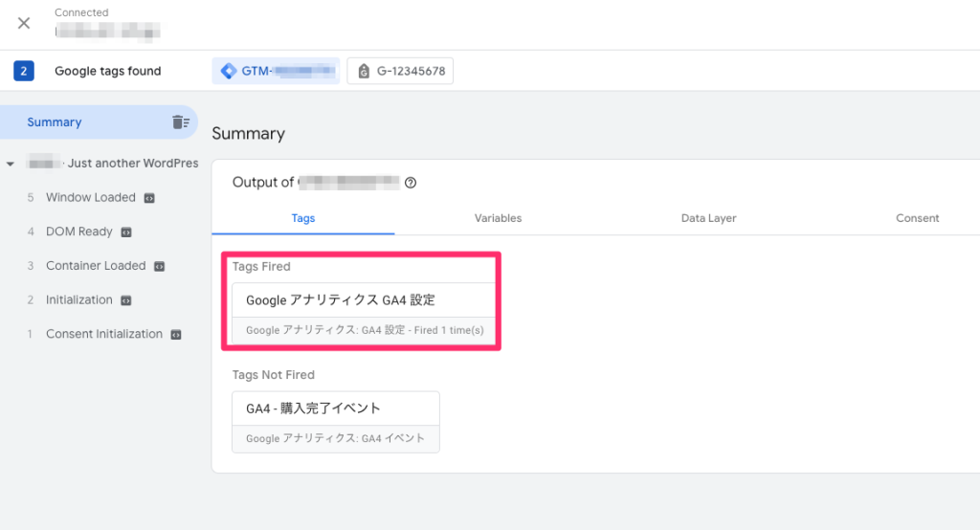Collapse the Just another WordPress page group
The height and width of the screenshot is (530, 980).
point(10,164)
